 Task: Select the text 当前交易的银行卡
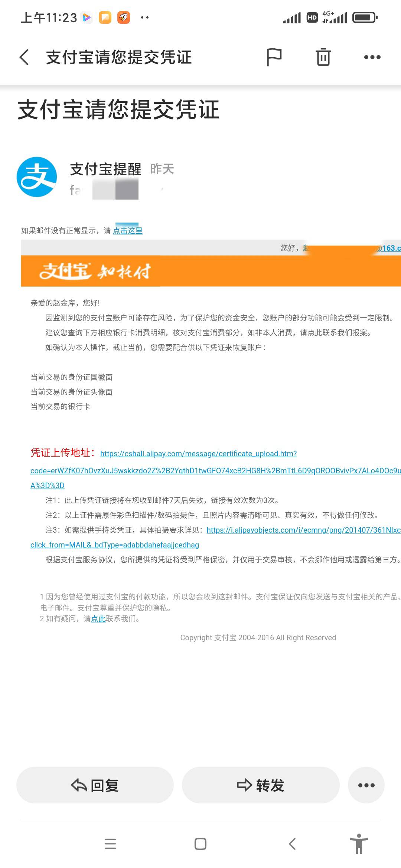click(x=60, y=407)
